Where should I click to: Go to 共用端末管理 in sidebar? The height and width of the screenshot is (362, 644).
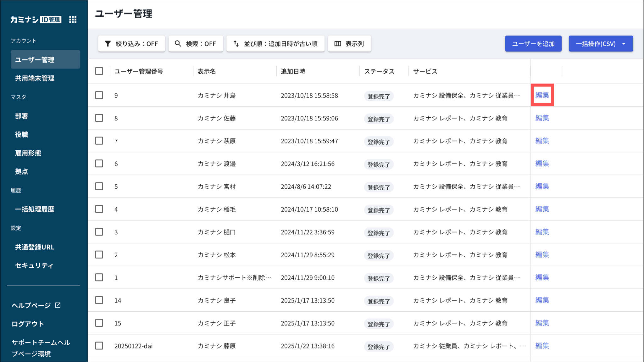(x=35, y=78)
